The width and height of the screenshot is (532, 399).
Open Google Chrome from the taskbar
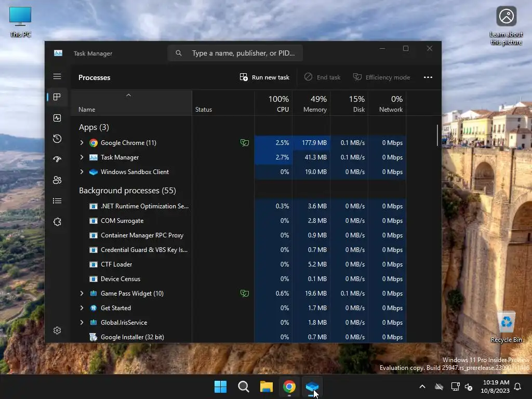coord(289,387)
